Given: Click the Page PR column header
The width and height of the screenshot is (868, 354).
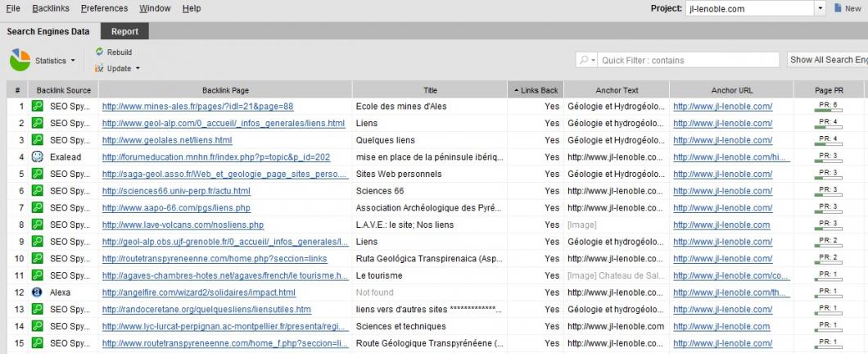Looking at the screenshot, I should (x=829, y=90).
